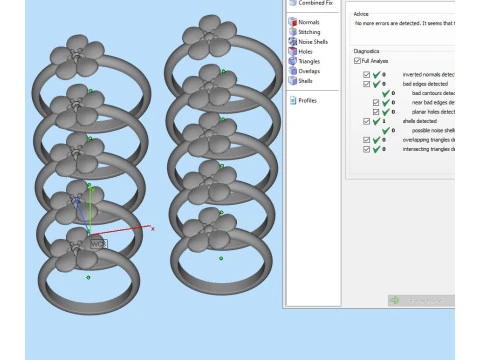Open the Stitching fix page
480x360 pixels.
point(304,32)
